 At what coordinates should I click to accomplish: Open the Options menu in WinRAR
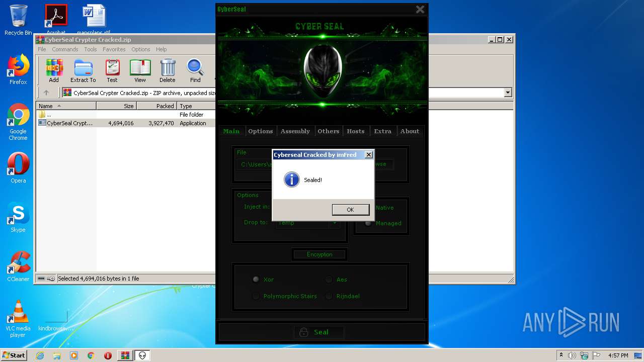click(x=141, y=49)
